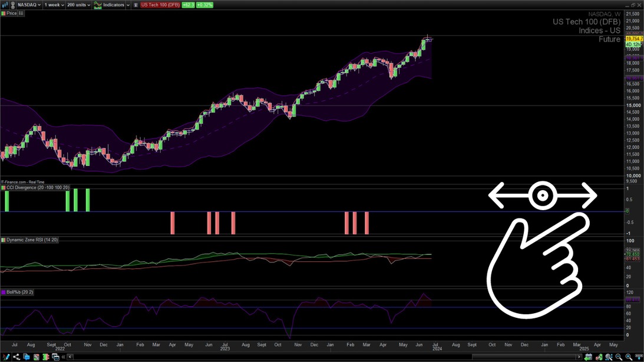This screenshot has height=362, width=644.
Task: Click the list icon next to Price
Action: pos(21,14)
